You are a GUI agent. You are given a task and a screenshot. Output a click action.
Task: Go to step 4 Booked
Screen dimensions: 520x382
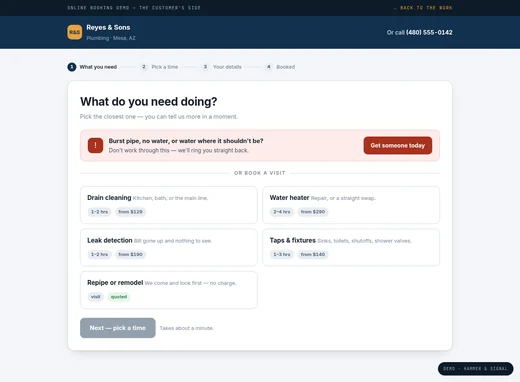280,67
